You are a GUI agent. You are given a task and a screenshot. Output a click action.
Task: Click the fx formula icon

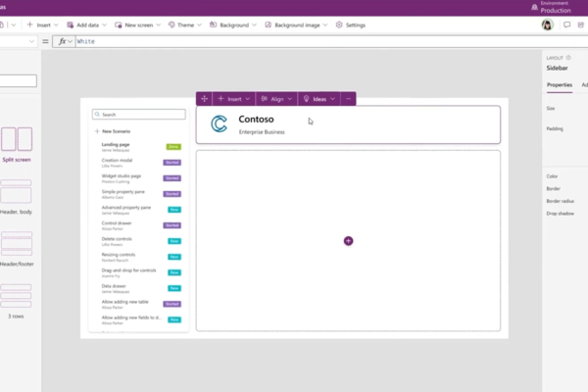pyautogui.click(x=62, y=41)
